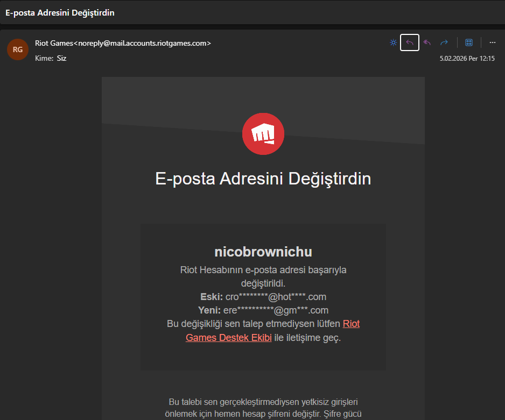Click the RG sender avatar
Viewport: 505px width, 420px height.
(x=18, y=49)
